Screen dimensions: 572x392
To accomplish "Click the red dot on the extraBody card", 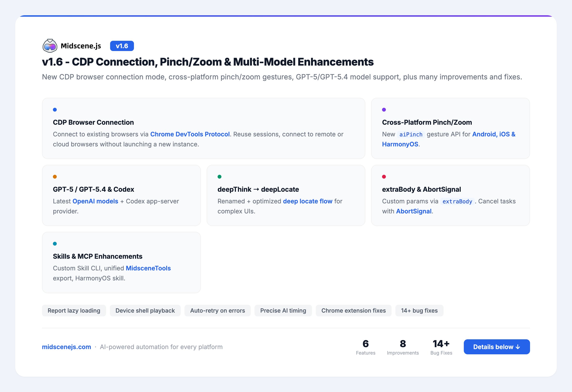I will click(384, 177).
